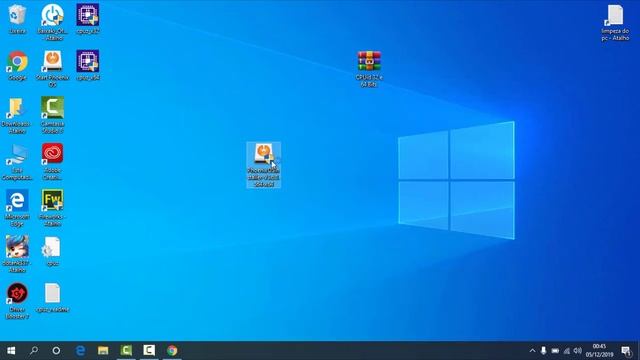Launch the Camtasia Studio desktop shortcut
Screen dimensions: 640x360
coord(52,115)
